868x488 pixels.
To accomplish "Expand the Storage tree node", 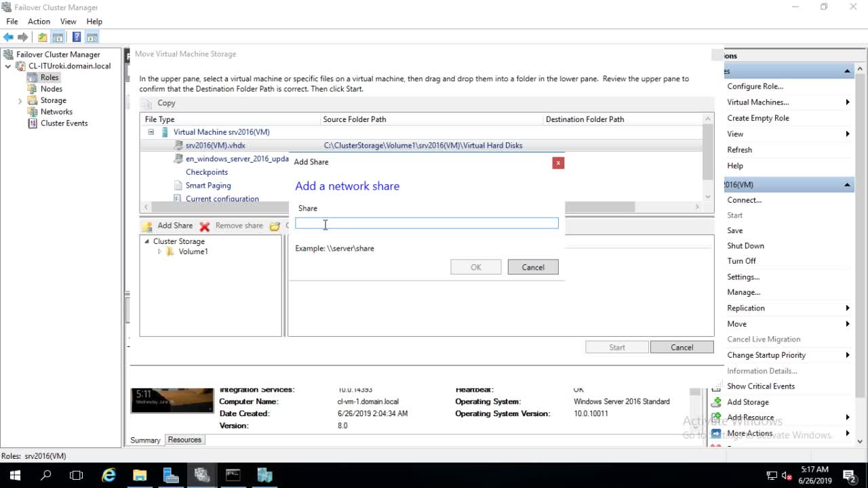I will [x=20, y=100].
